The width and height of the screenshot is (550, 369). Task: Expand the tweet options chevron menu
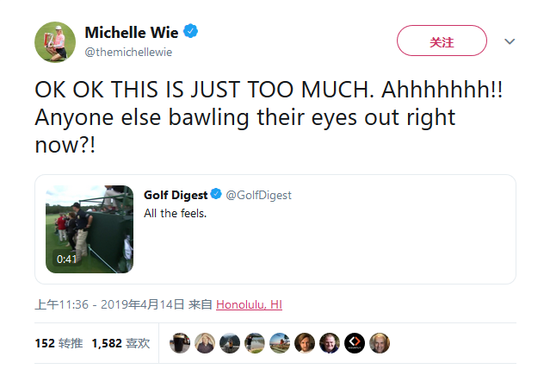point(509,41)
